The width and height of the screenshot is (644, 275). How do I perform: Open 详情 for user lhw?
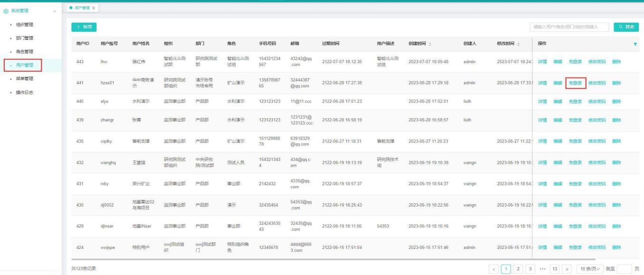pyautogui.click(x=542, y=62)
